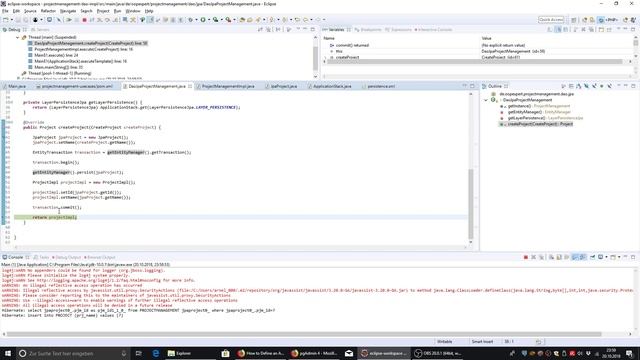Open the Navigate menu
This screenshot has height=360, width=640.
tap(68, 11)
